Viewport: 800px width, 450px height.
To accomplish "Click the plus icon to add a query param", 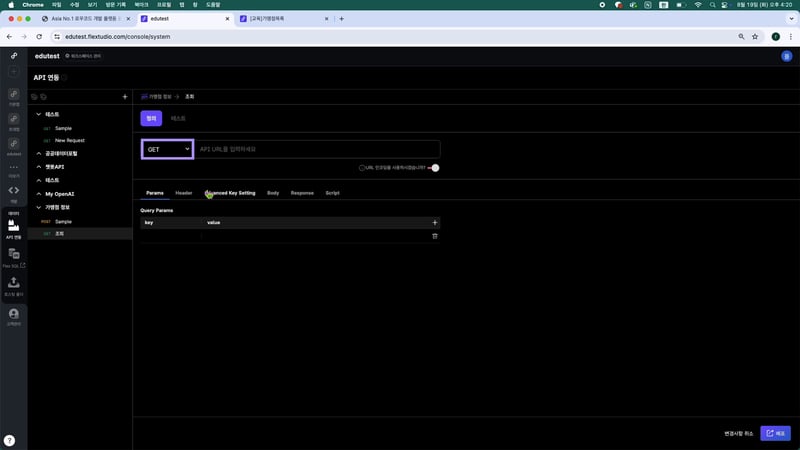I will [x=434, y=222].
